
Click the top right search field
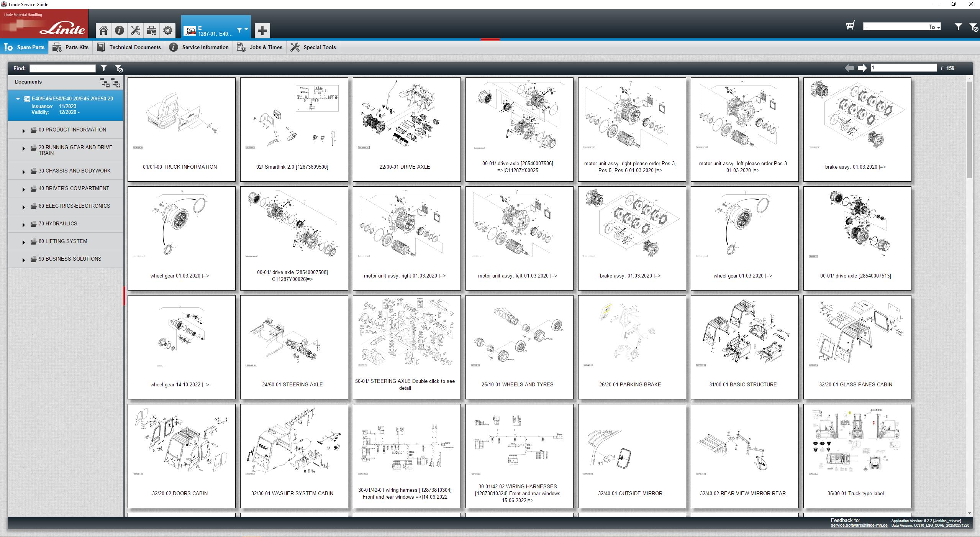tap(896, 26)
